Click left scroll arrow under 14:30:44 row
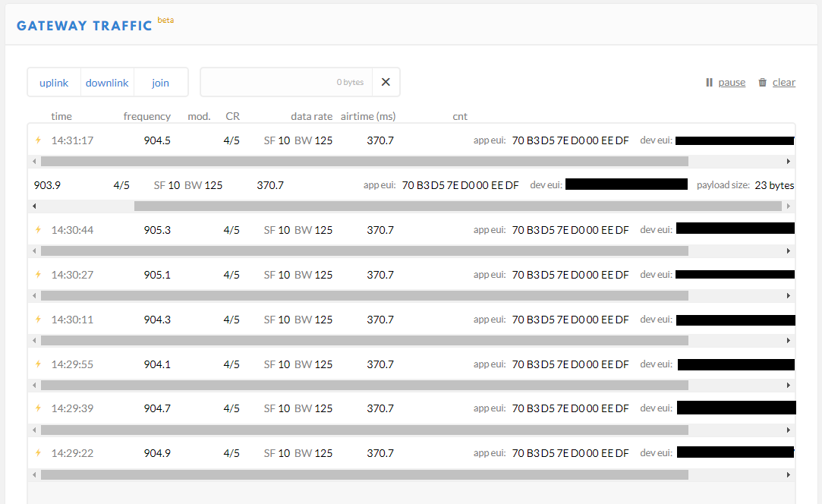This screenshot has width=822, height=504. click(35, 251)
